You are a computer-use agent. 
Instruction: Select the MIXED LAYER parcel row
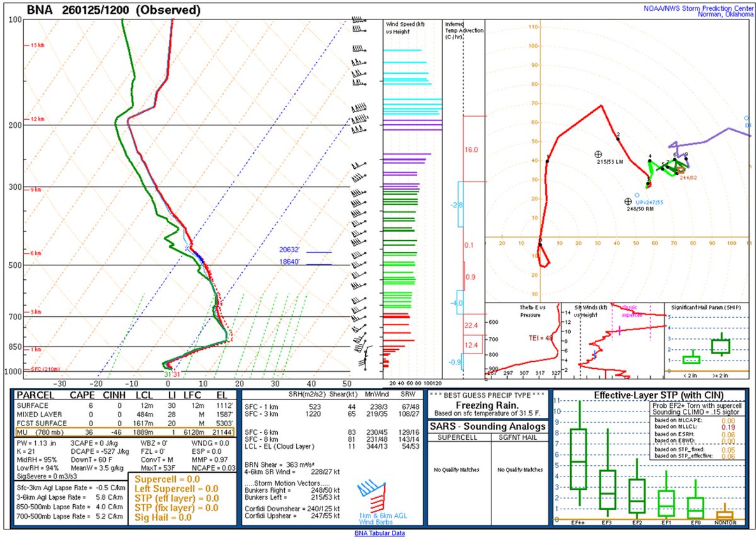[125, 415]
